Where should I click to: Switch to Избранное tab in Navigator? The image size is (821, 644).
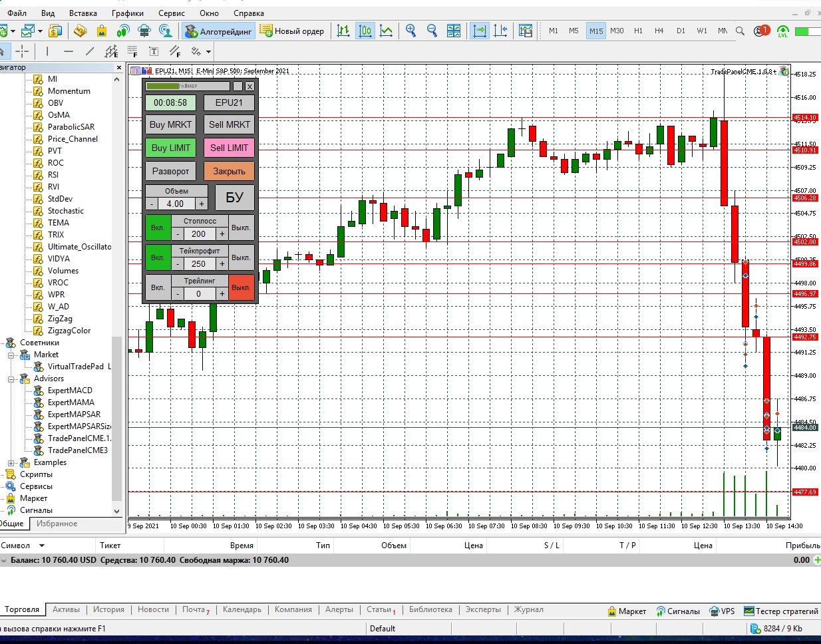(x=57, y=524)
